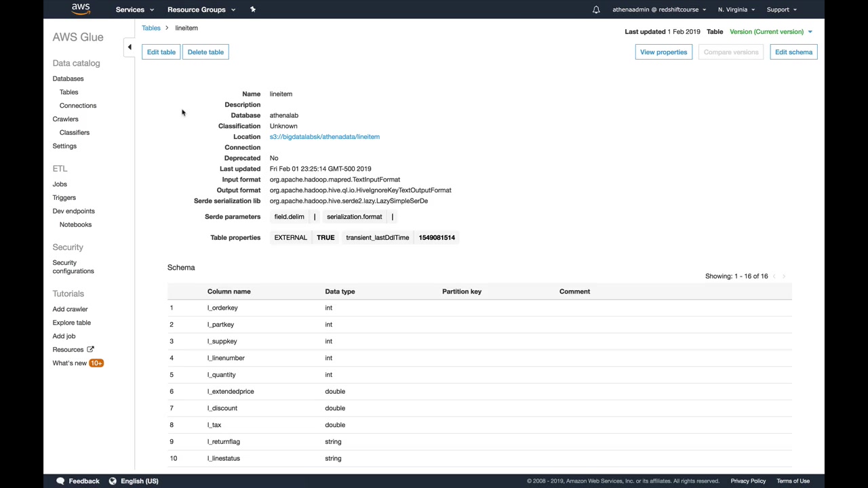
Task: Click the AWS Glue title
Action: point(78,37)
